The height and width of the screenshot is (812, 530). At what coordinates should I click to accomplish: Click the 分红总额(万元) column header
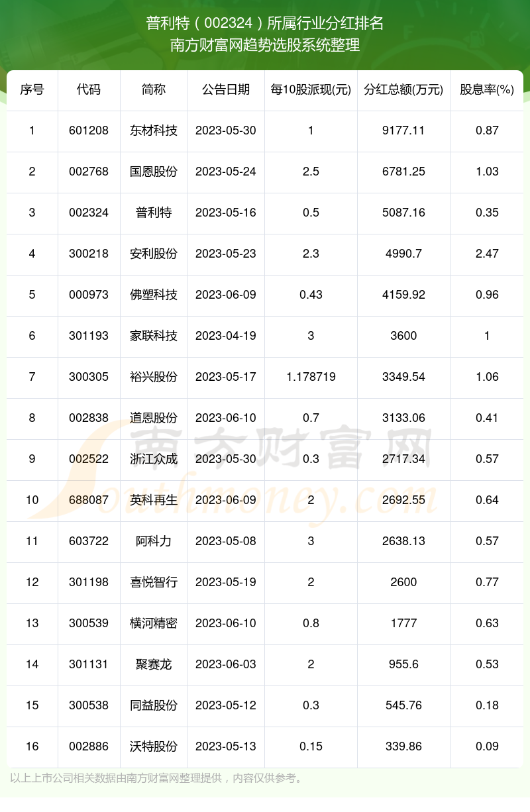tap(403, 90)
